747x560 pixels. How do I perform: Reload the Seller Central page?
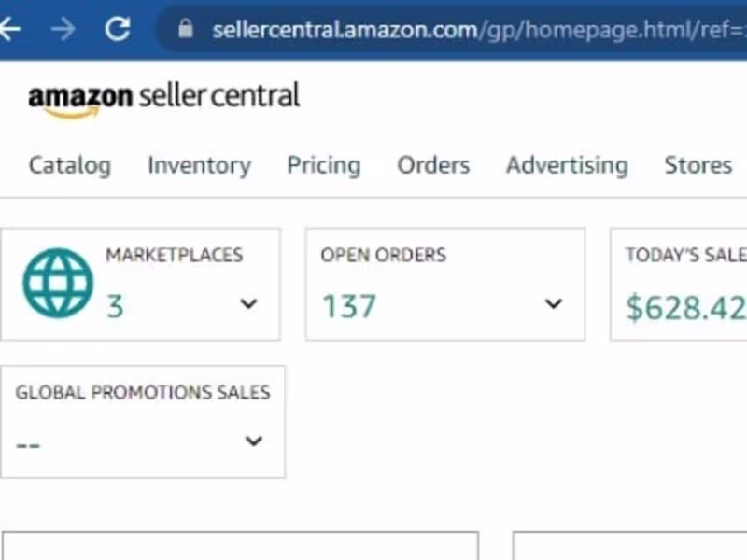(117, 29)
